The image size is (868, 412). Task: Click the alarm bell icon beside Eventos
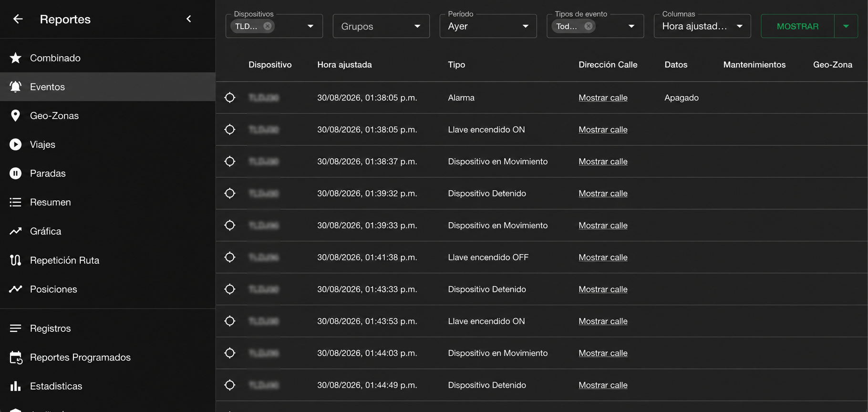click(16, 87)
